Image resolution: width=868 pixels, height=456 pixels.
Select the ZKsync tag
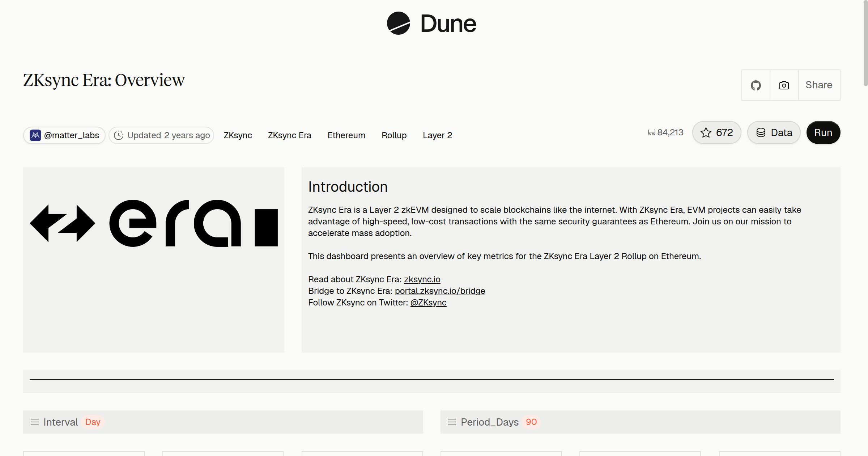pyautogui.click(x=238, y=135)
